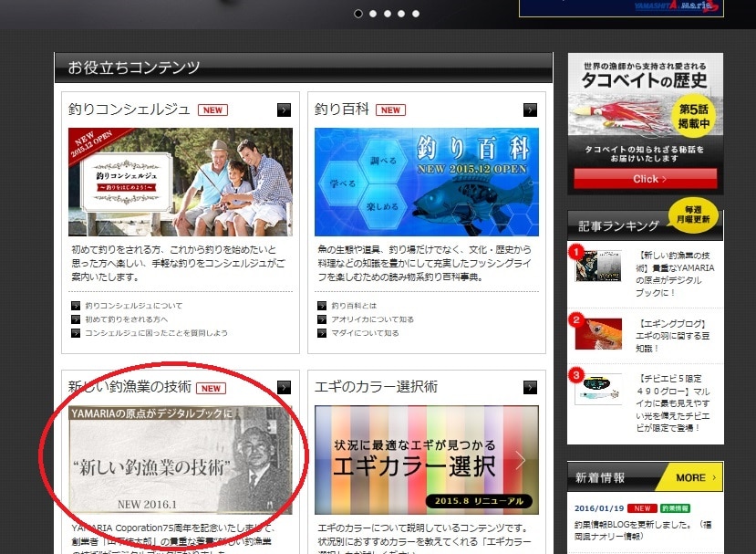
Task: Open ranking 3 チビエビ thumbnail
Action: 598,389
